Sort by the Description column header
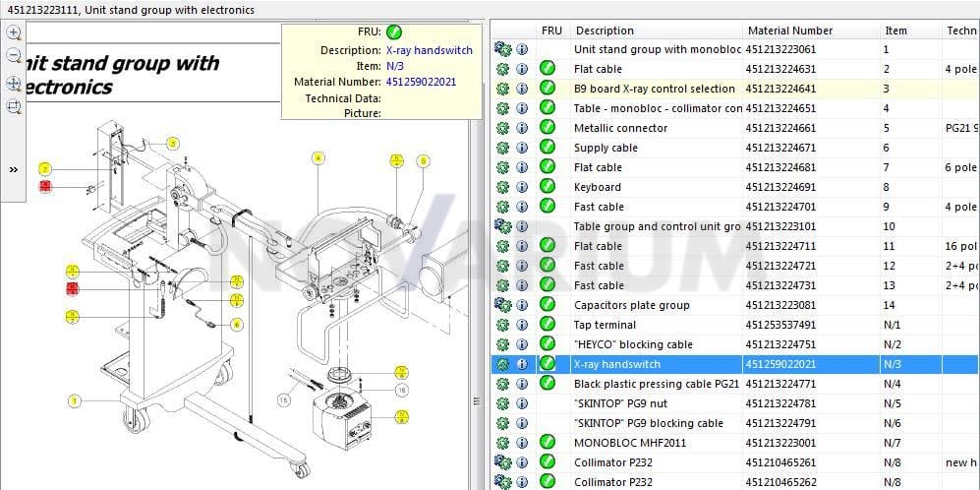The height and width of the screenshot is (490, 980). coord(605,31)
